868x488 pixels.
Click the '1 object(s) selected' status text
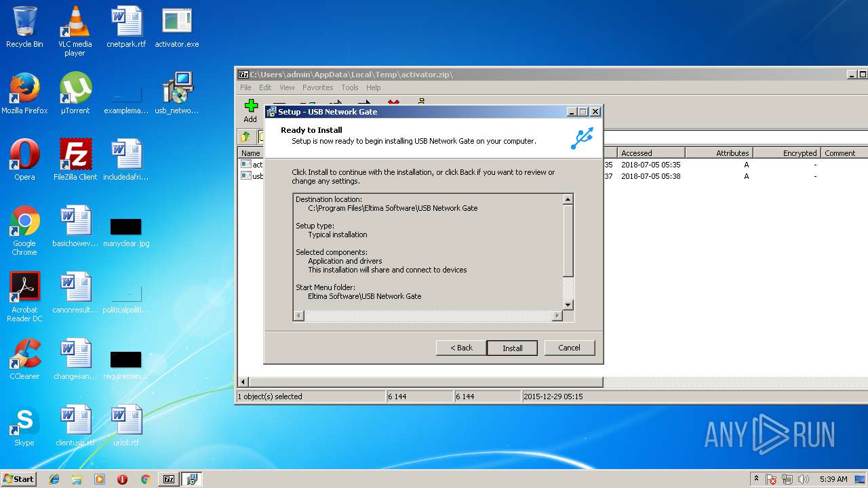(270, 396)
